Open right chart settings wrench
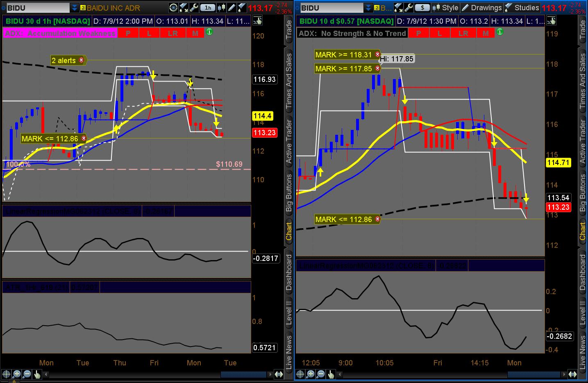 click(408, 7)
